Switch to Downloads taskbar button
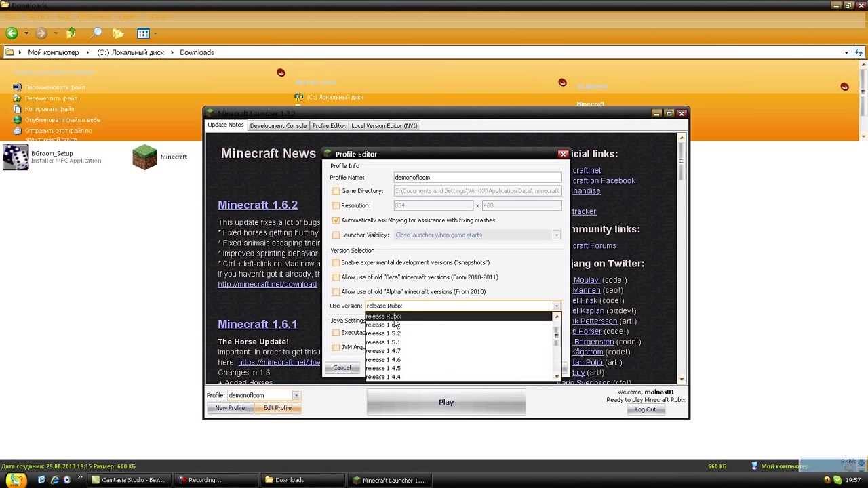This screenshot has height=488, width=868. tap(302, 480)
